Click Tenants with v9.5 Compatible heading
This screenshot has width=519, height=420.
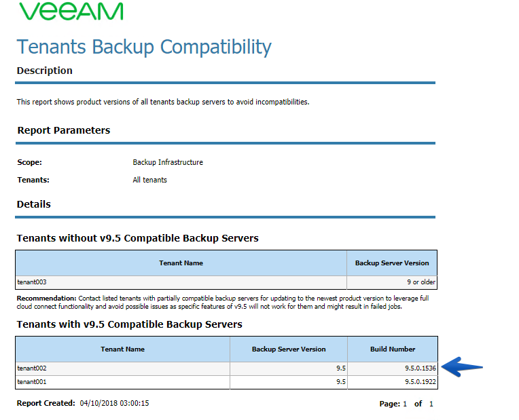[130, 324]
